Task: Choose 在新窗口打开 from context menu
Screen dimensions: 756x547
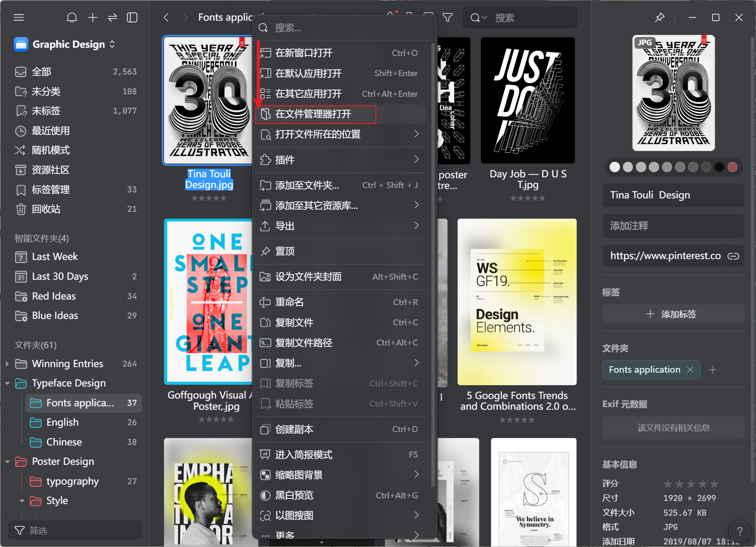Action: pos(341,53)
